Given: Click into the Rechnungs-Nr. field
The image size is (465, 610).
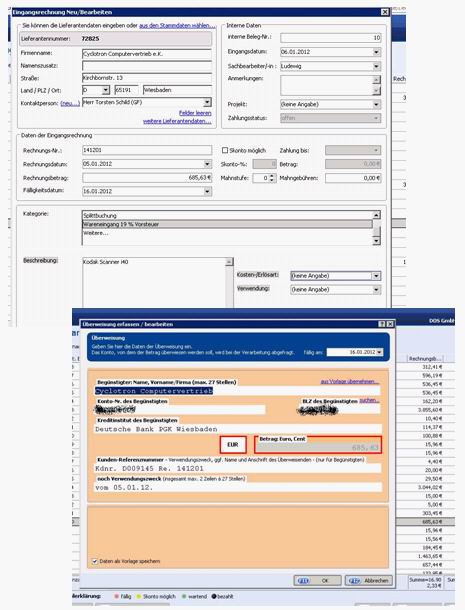Looking at the screenshot, I should click(x=147, y=150).
